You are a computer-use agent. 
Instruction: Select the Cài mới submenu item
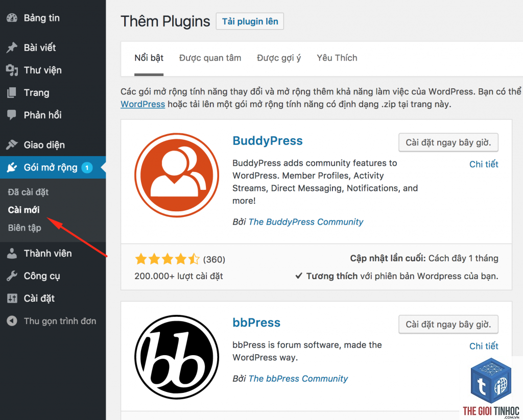pos(23,210)
